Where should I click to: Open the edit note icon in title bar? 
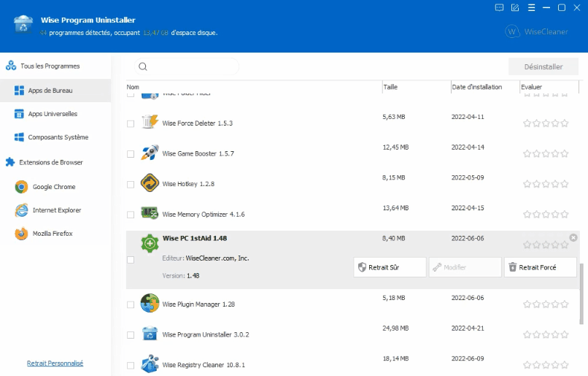coord(515,7)
